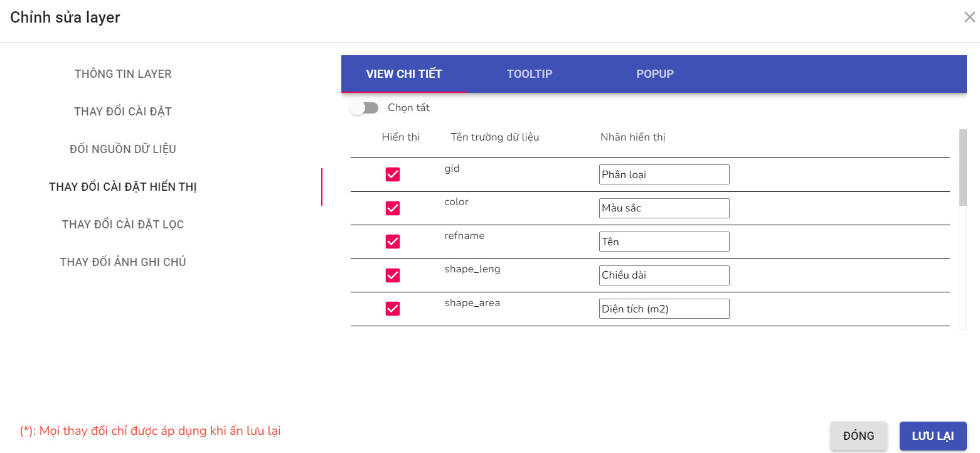Edit the Diện tích (m2) label field
Screen dimensions: 980x453
pos(664,308)
